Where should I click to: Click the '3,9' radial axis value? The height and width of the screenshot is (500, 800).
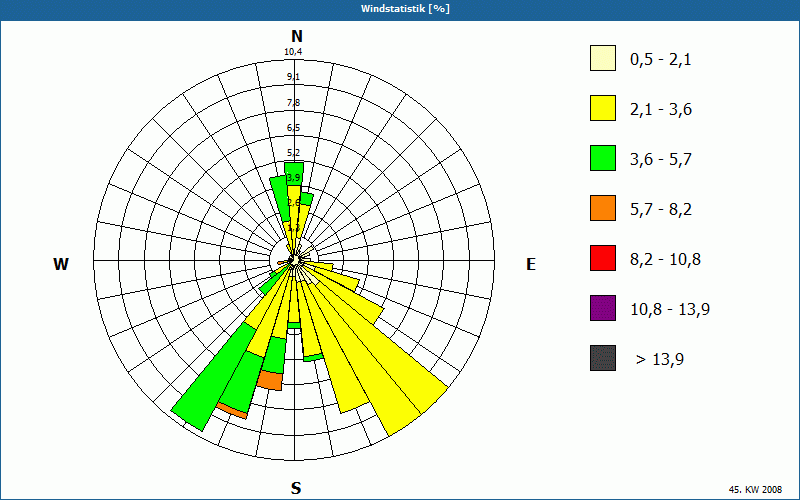pos(293,178)
